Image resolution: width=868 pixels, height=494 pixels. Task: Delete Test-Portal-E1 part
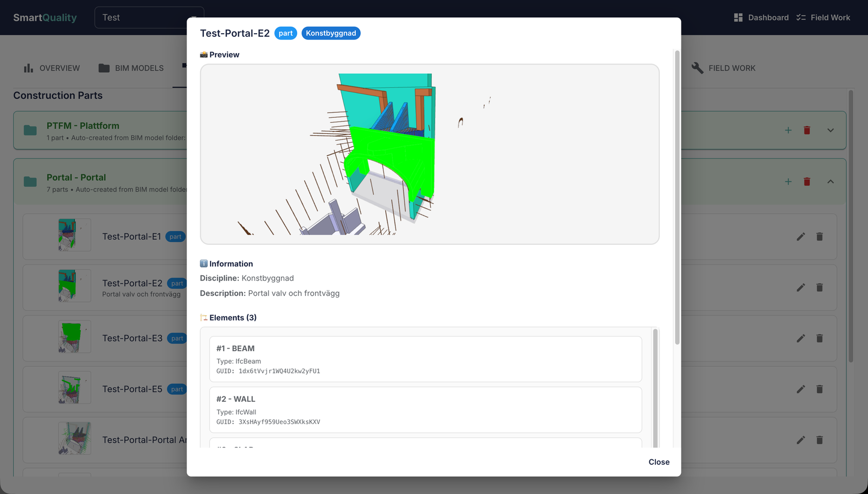pyautogui.click(x=820, y=237)
